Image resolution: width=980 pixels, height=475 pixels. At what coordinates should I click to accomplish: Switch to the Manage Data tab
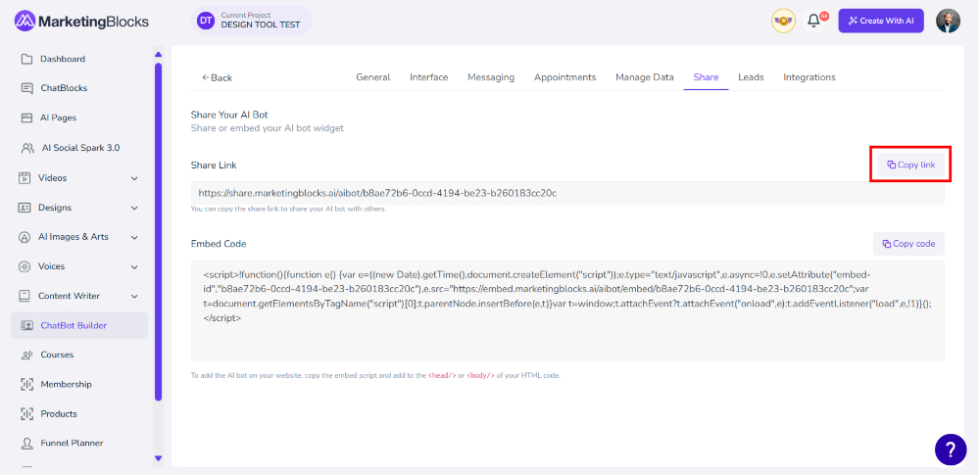(645, 77)
